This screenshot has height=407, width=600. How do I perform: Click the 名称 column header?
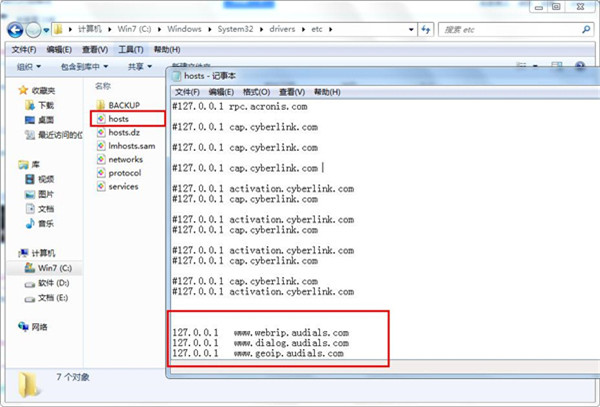(x=103, y=86)
